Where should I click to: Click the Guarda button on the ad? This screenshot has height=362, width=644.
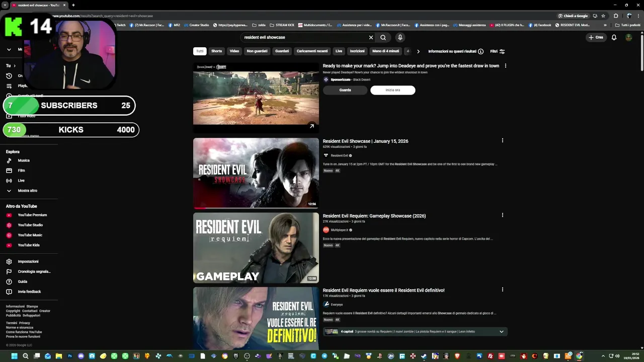(x=345, y=90)
